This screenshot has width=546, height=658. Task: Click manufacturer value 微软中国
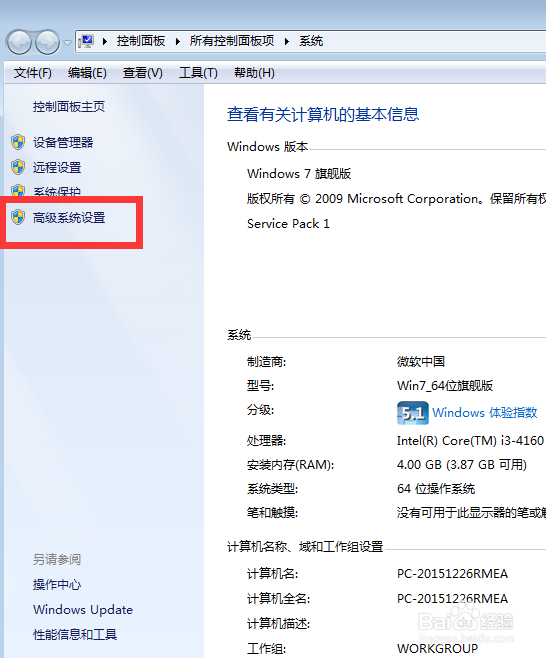pyautogui.click(x=421, y=361)
